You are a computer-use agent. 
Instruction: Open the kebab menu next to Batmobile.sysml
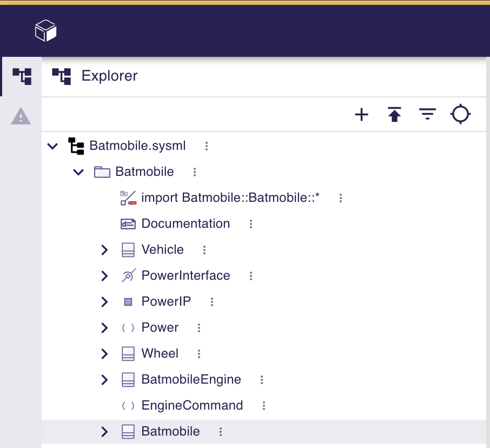click(206, 146)
